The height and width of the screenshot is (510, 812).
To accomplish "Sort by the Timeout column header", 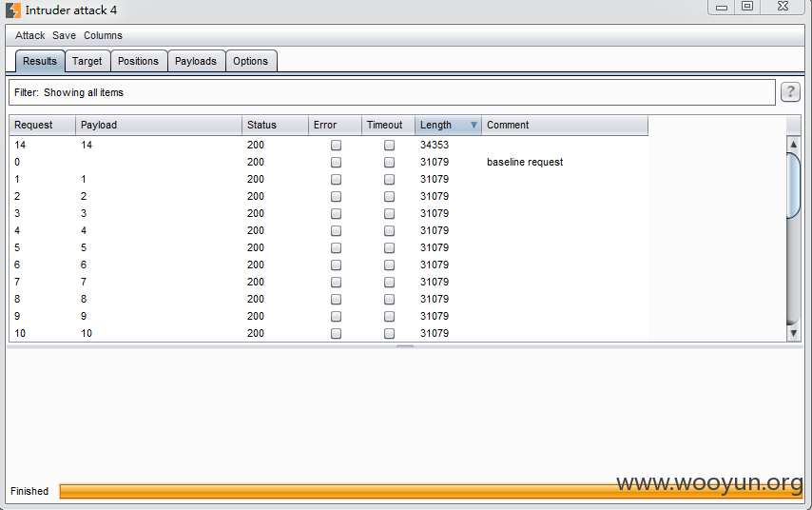I will pyautogui.click(x=388, y=125).
